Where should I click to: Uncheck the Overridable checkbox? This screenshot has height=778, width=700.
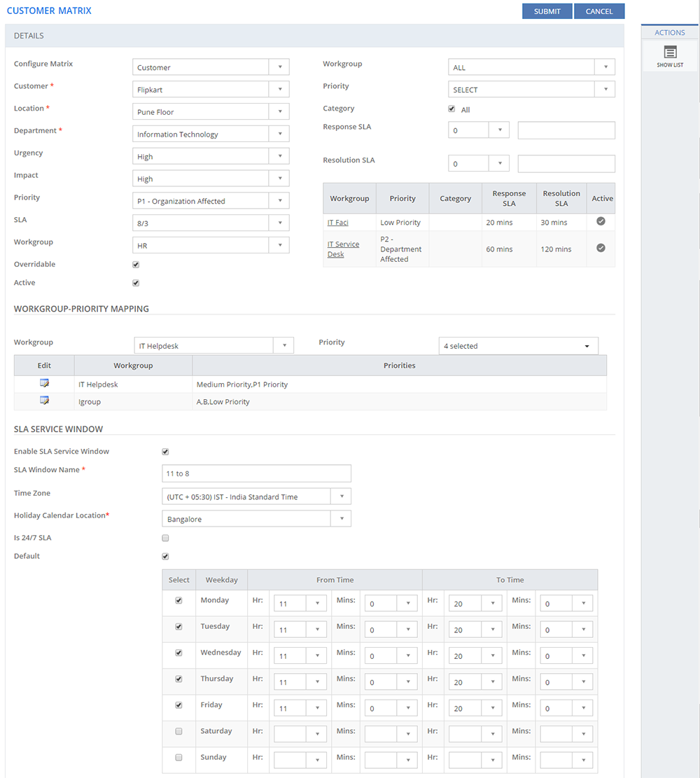[136, 265]
